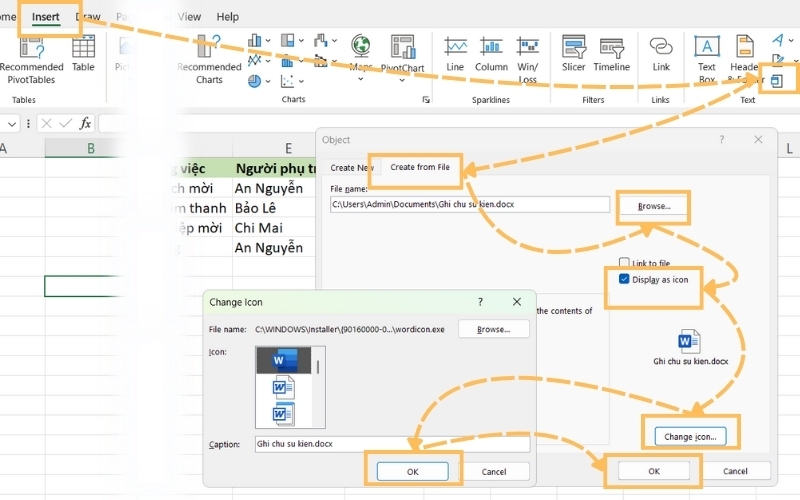
Task: Insert a Text Box
Action: (x=707, y=60)
